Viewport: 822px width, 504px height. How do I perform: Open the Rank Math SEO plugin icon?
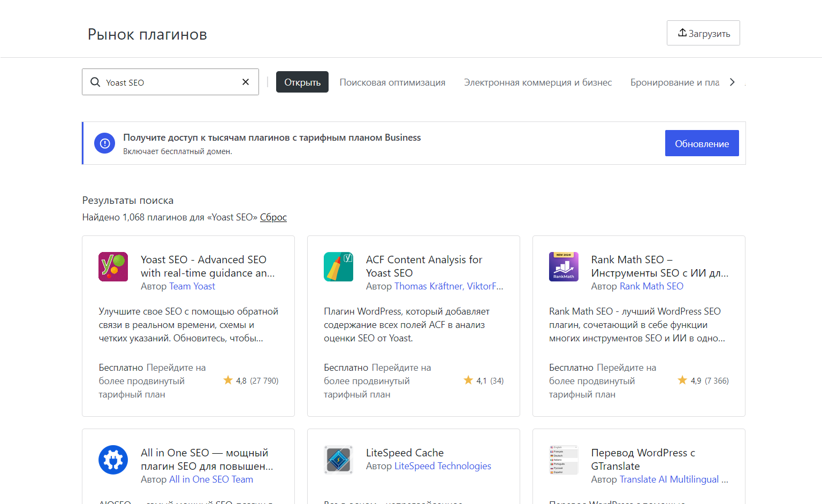point(564,266)
